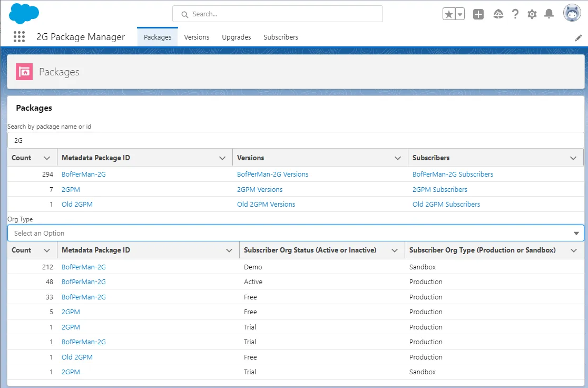Open the Trailhead guidance icon
The image size is (588, 388).
pyautogui.click(x=498, y=14)
